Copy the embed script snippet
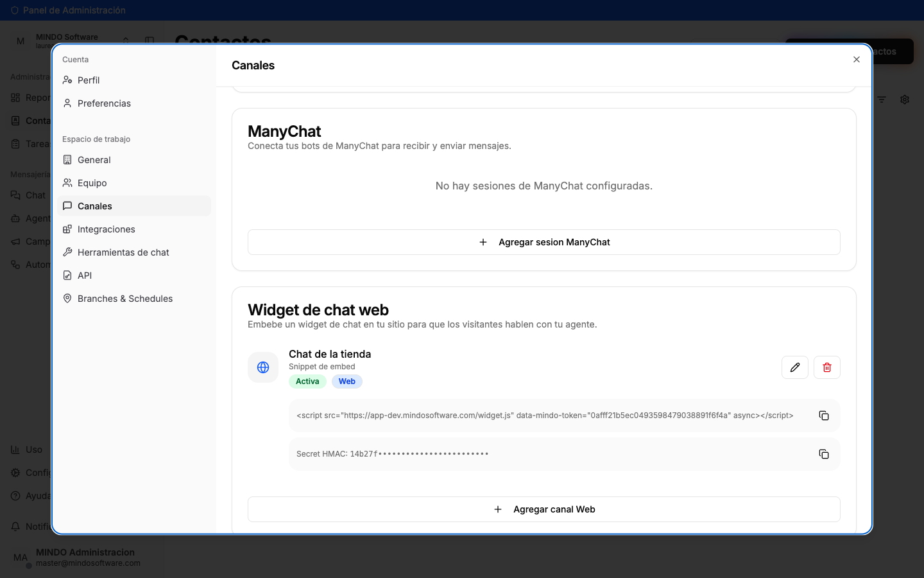Viewport: 924px width, 578px height. (x=824, y=416)
